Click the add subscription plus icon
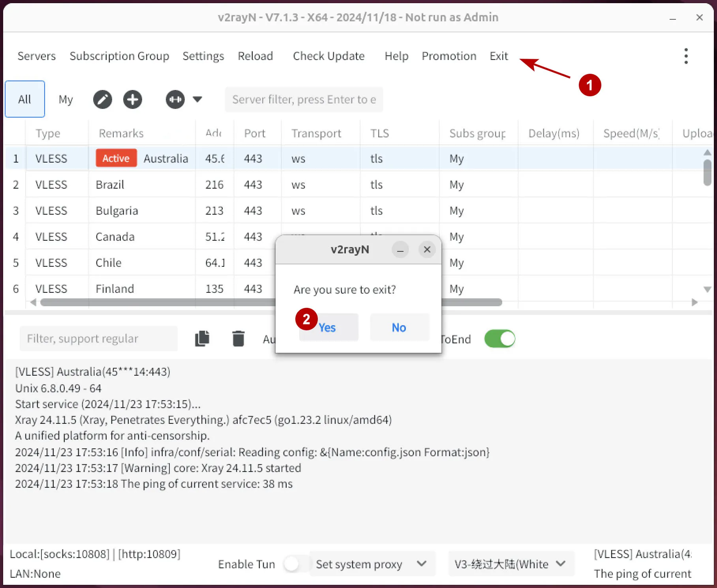The height and width of the screenshot is (588, 717). pyautogui.click(x=133, y=99)
